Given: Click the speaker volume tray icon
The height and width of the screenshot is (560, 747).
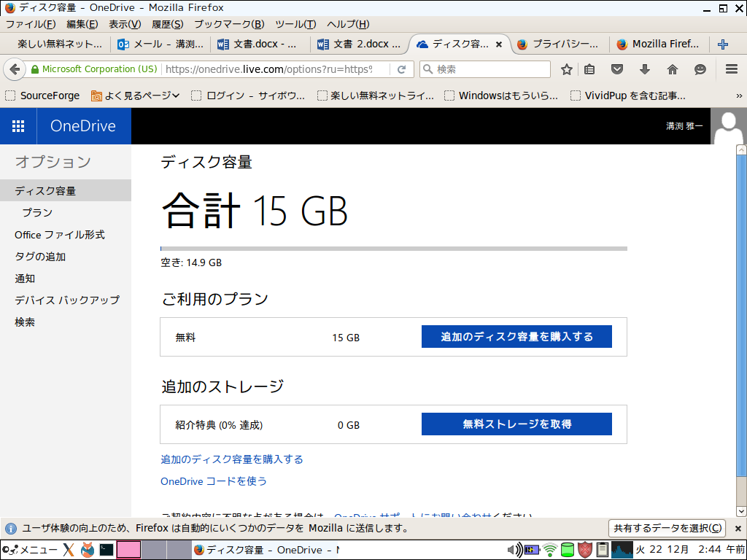Looking at the screenshot, I should pos(514,550).
